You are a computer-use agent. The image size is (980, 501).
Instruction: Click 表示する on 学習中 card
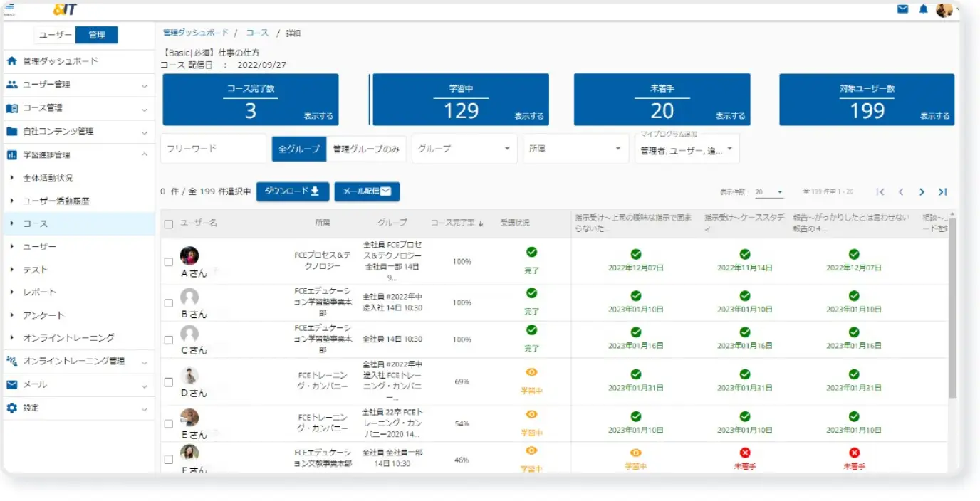[528, 116]
